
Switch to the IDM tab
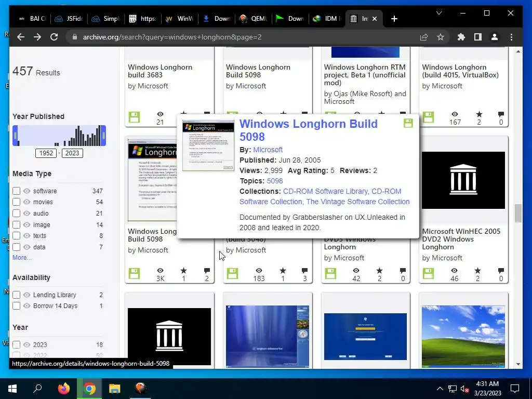pos(327,19)
